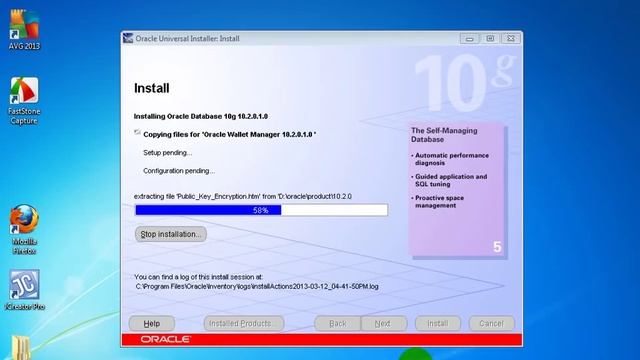Open the Mozilla Firefox desktop shortcut
Viewport: 640px width, 360px height.
click(x=24, y=230)
